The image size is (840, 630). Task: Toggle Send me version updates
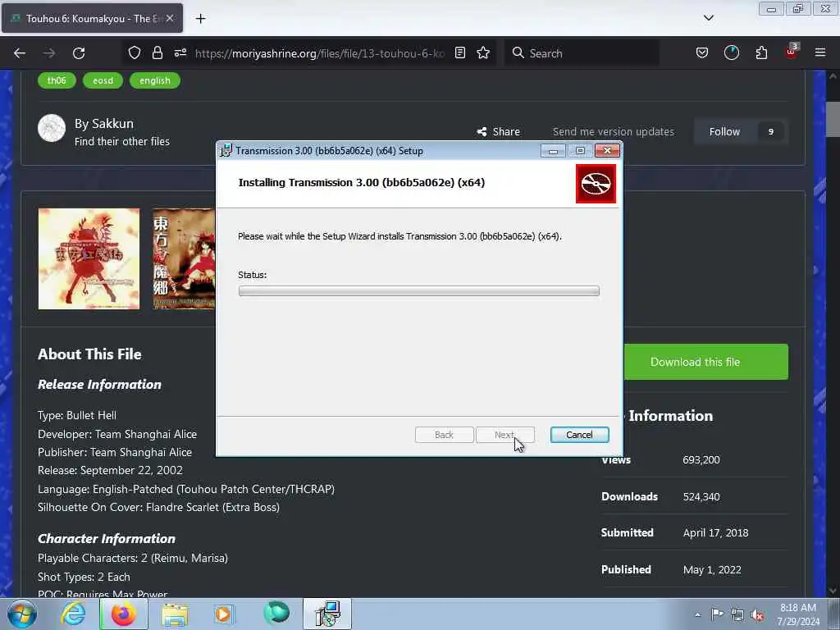tap(613, 132)
